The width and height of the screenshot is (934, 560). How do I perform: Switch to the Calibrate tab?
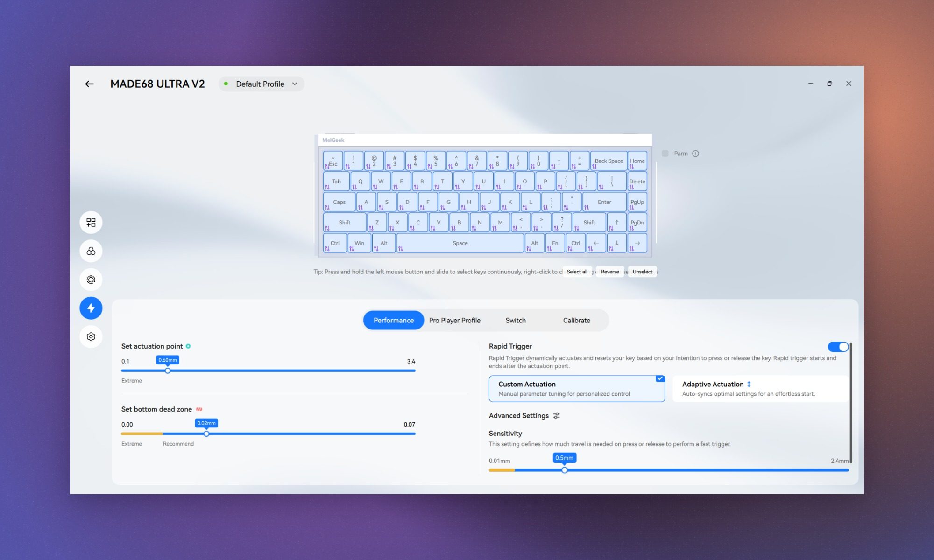[577, 321]
